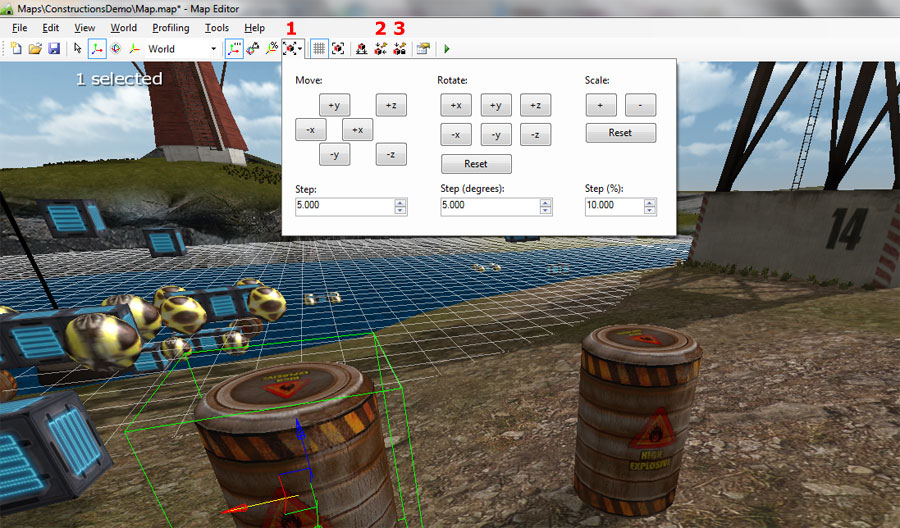Screen dimensions: 900x528
Task: Select the unselected explosive barrel
Action: (x=638, y=419)
